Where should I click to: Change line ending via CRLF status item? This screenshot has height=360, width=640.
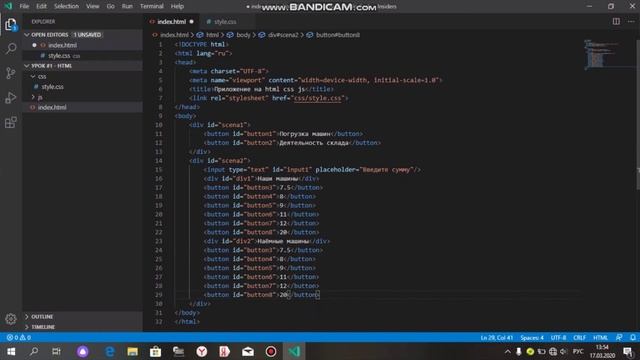point(580,338)
